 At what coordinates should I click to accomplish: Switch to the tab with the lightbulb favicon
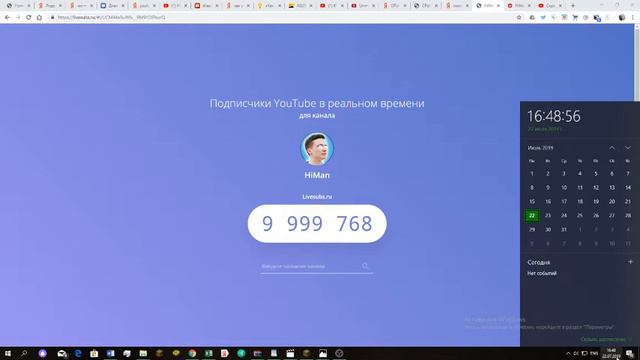pyautogui.click(x=269, y=6)
